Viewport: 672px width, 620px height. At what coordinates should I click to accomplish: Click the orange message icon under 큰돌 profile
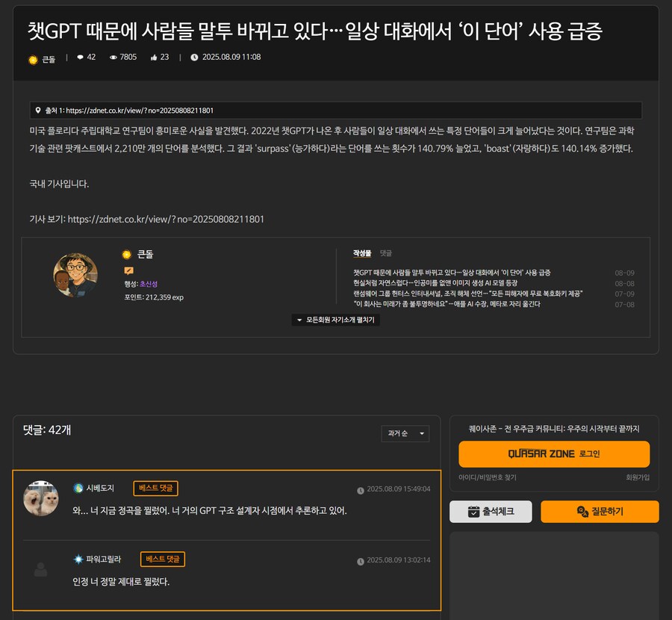point(128,270)
